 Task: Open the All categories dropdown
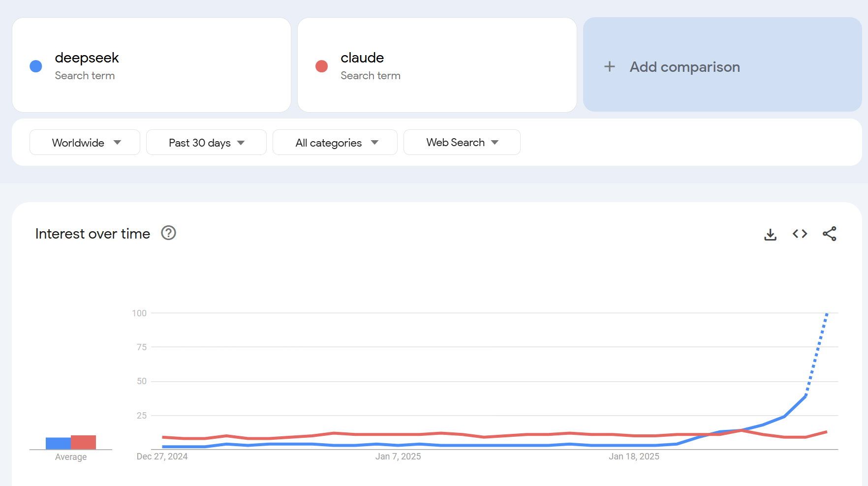click(335, 142)
